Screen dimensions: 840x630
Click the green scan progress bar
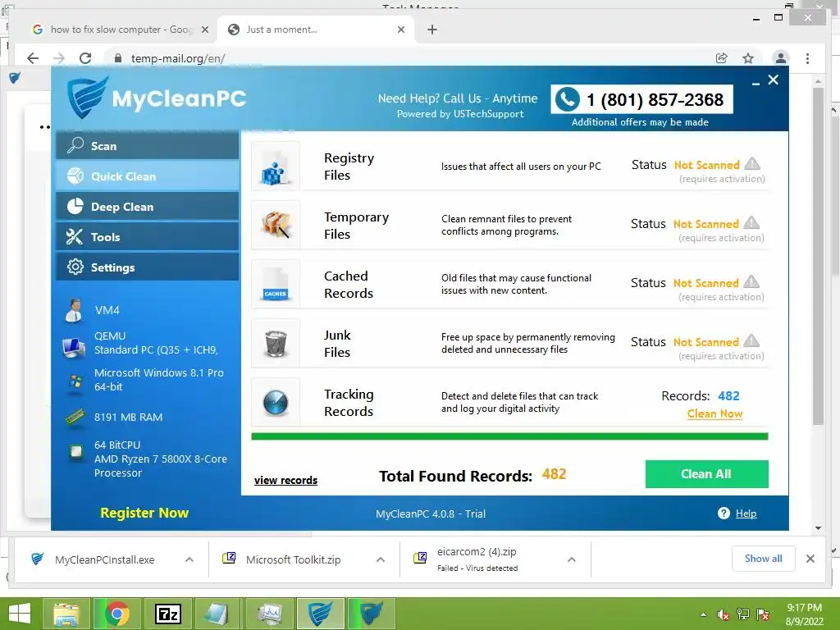[x=509, y=436]
